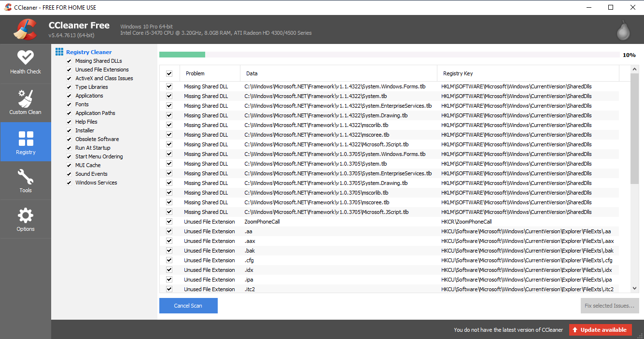
Task: Click the Registry Cleaner grid icon
Action: coord(59,52)
